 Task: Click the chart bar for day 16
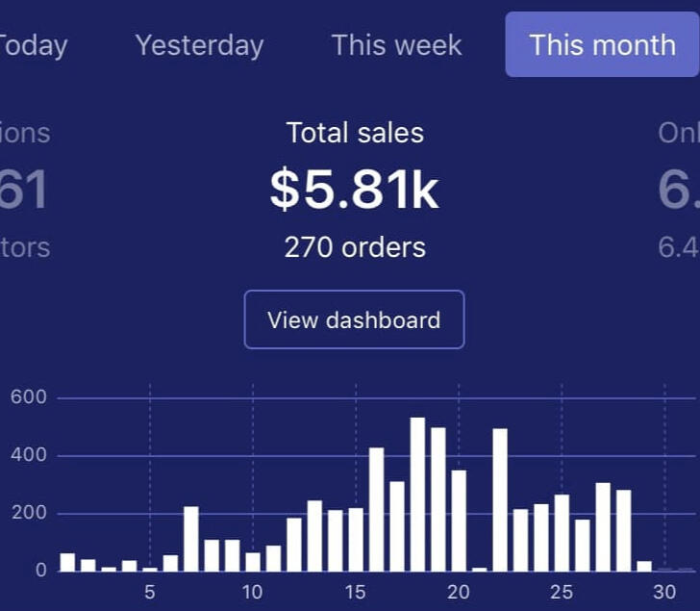[376, 509]
